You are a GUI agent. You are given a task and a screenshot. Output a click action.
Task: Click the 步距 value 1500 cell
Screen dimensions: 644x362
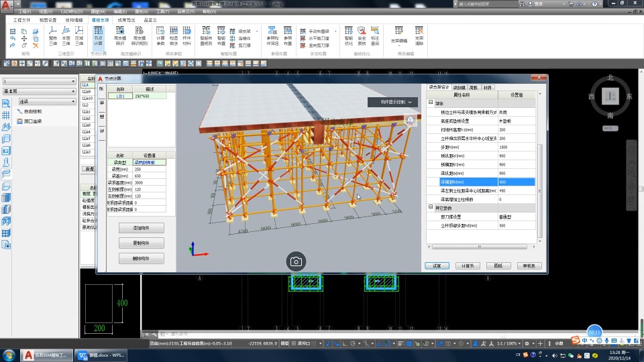pos(517,147)
